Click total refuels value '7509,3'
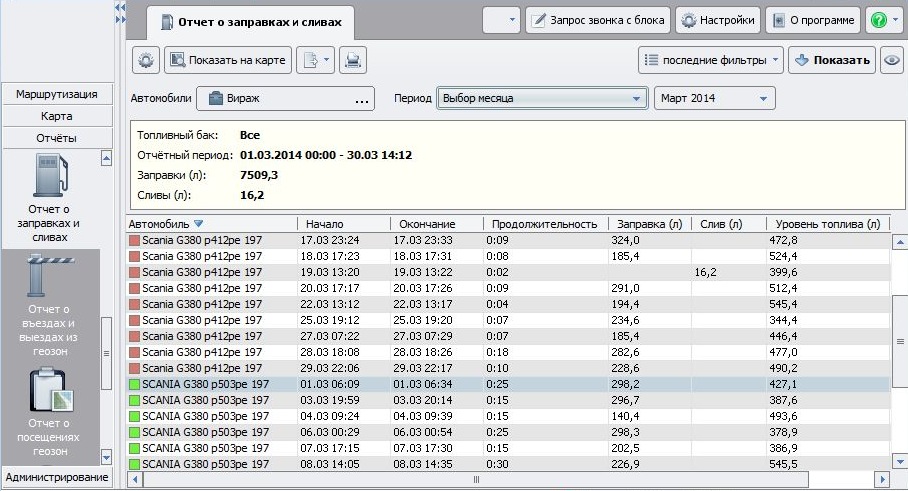Image resolution: width=908 pixels, height=491 pixels. pos(259,175)
